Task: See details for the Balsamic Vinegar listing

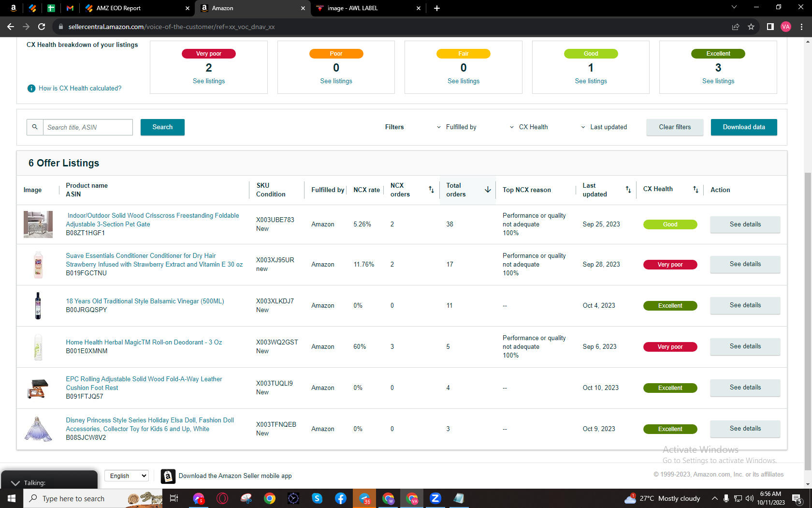Action: (745, 305)
